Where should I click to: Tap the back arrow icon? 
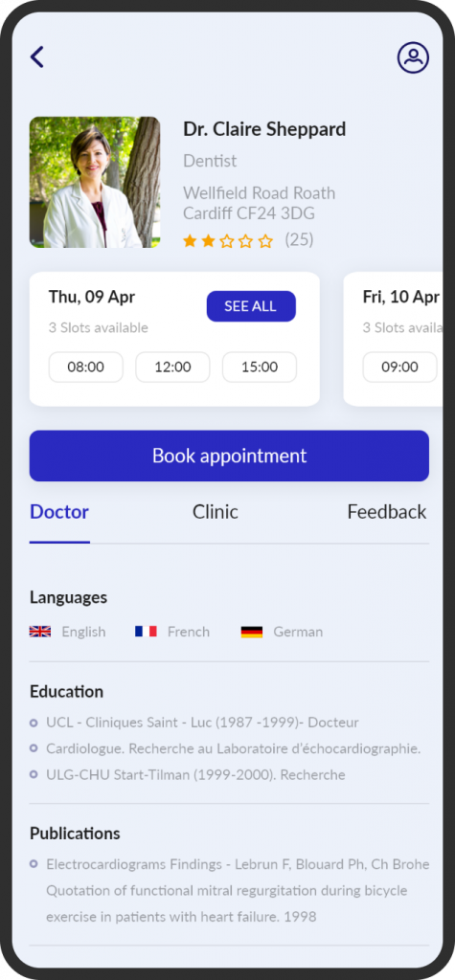[x=37, y=56]
